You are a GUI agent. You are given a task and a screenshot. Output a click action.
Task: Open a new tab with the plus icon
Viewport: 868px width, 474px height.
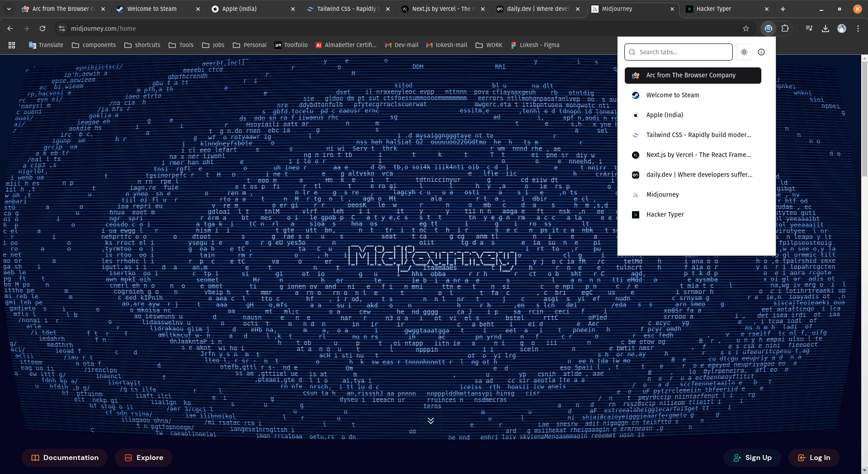(x=783, y=9)
